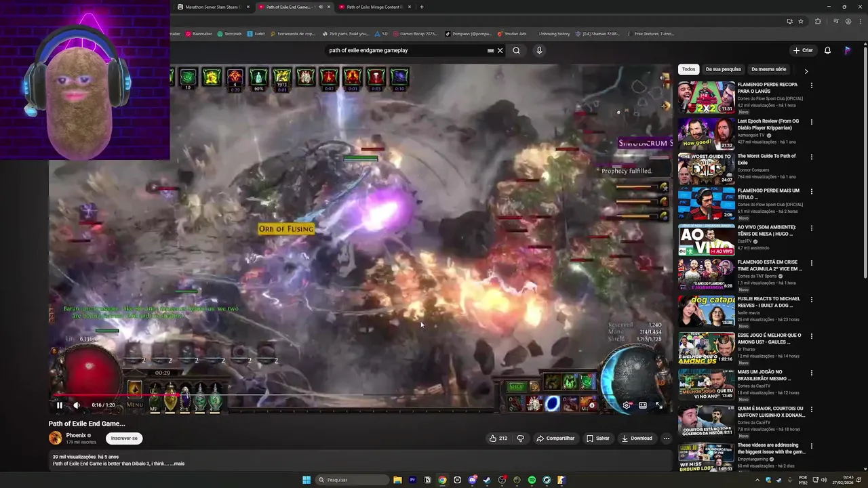Open File Explorer from the taskbar
Image resolution: width=868 pixels, height=488 pixels.
[397, 480]
